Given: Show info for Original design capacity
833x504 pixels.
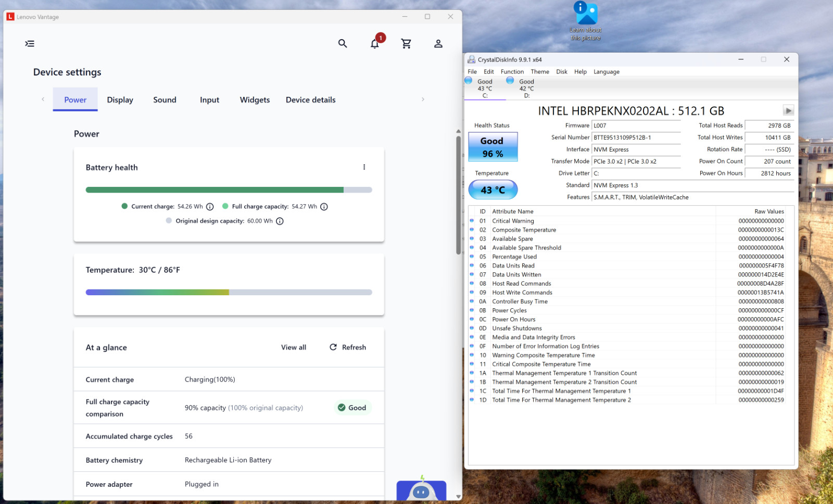Looking at the screenshot, I should [280, 221].
